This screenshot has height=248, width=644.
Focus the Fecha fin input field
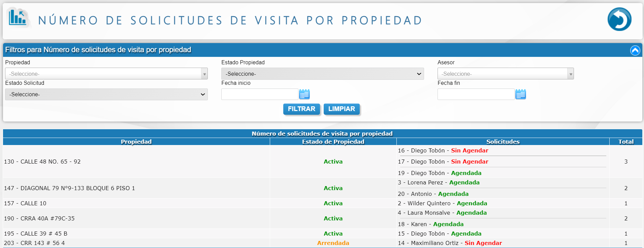point(476,95)
